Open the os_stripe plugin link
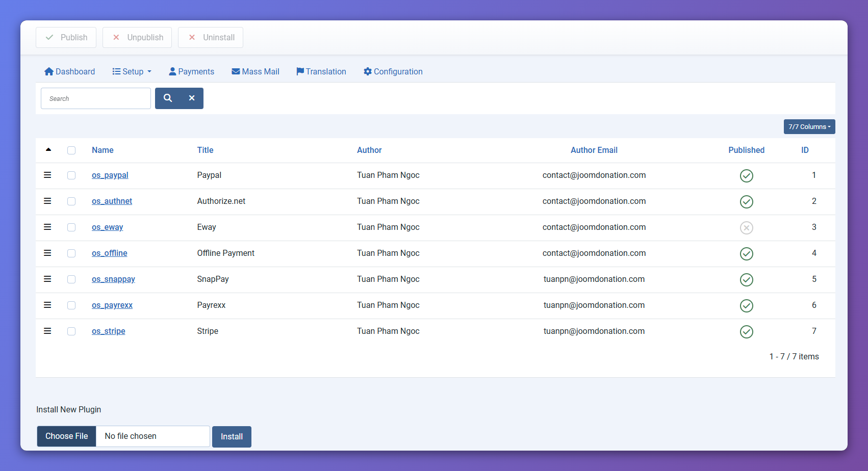The image size is (868, 471). [109, 331]
